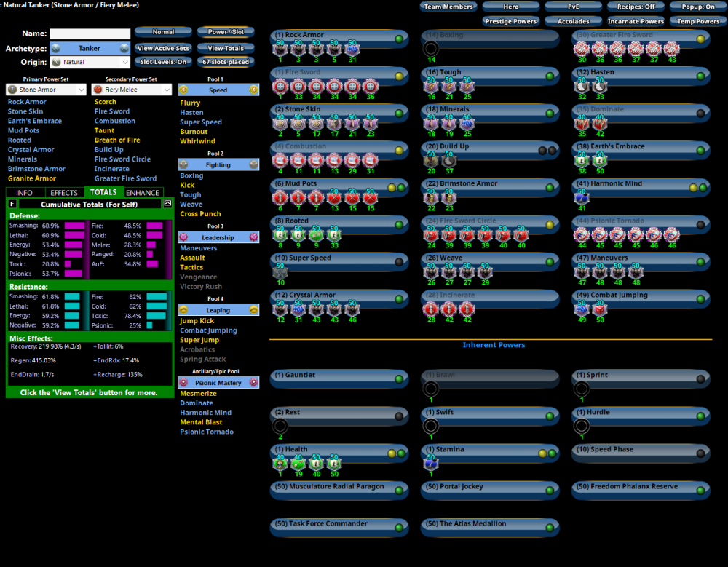Viewport: 728px width, 567px height.
Task: Click the character Name input field
Action: pos(90,33)
